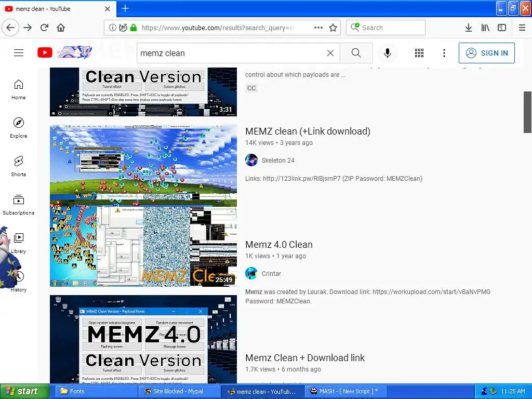Screen dimensions: 532x399
Task: Open page actions three-dot menu in address bar
Action: (318, 28)
